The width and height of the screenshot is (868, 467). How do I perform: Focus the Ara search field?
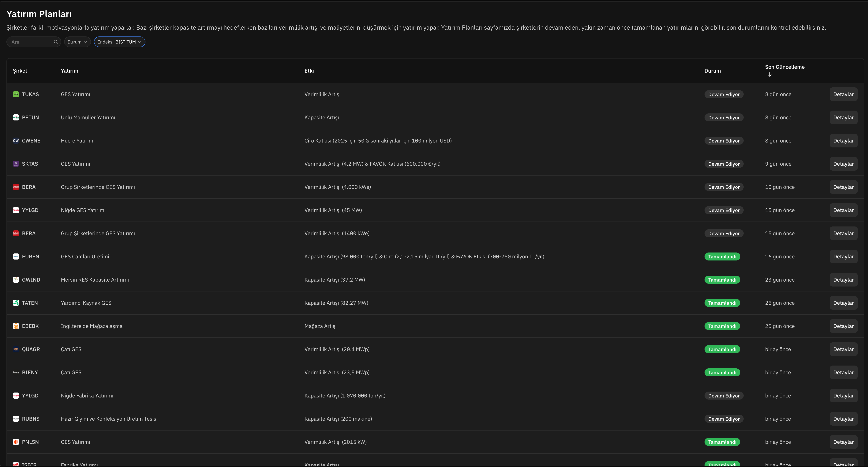[x=34, y=42]
